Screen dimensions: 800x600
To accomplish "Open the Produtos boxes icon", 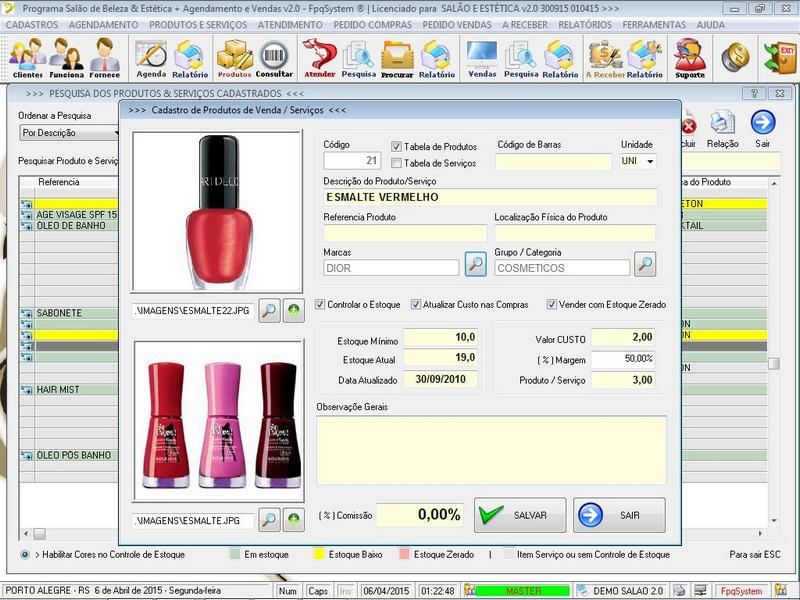I will pyautogui.click(x=234, y=58).
